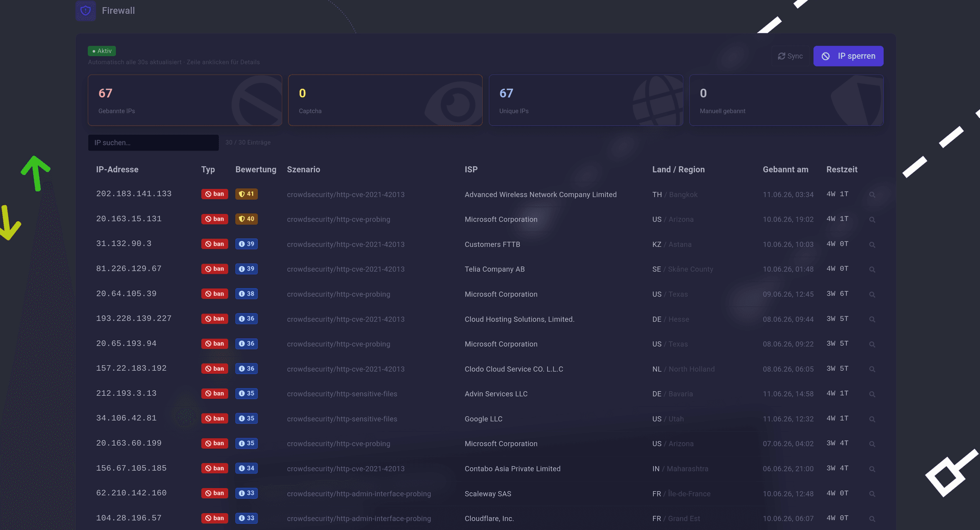Click region TH / Bangkok

pyautogui.click(x=675, y=195)
